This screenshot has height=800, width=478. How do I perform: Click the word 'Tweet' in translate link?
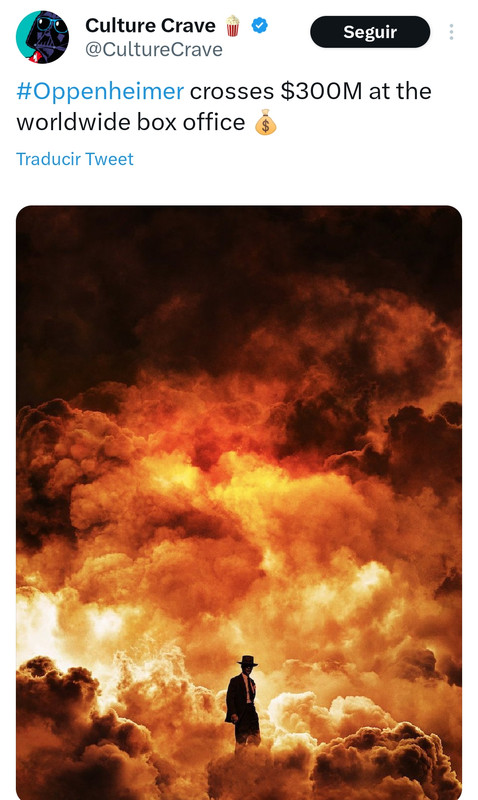110,159
